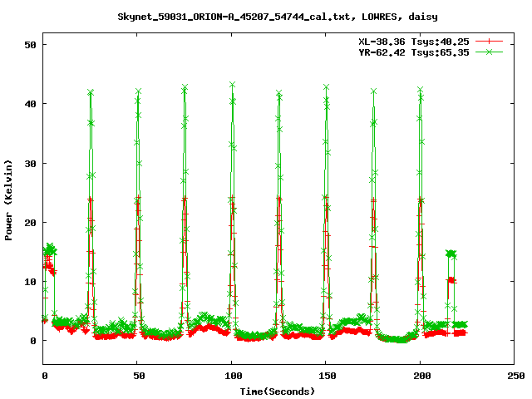Click the 'Time(Seconds)' x-axis label
Viewport: 532px width, 399px height.
click(x=278, y=392)
